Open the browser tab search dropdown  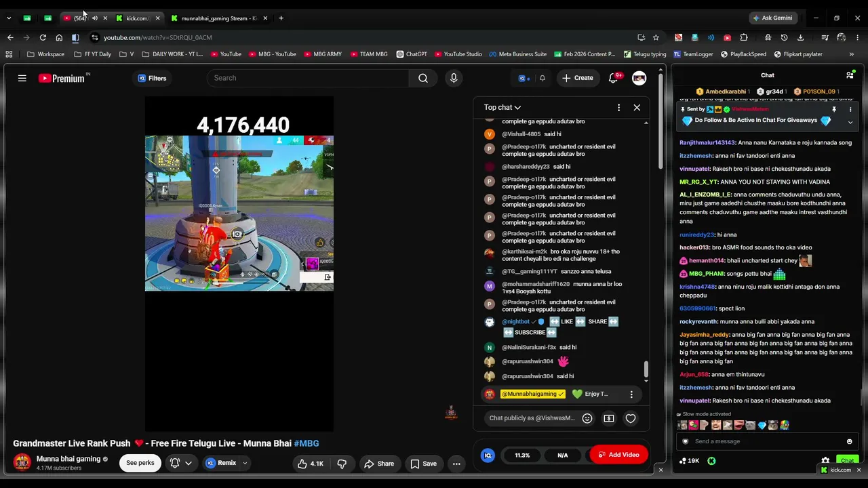pos(9,18)
